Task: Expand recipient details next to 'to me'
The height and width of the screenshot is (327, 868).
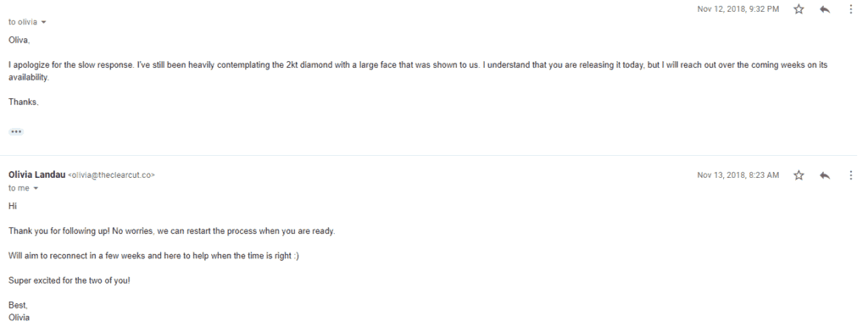Action: (36, 189)
